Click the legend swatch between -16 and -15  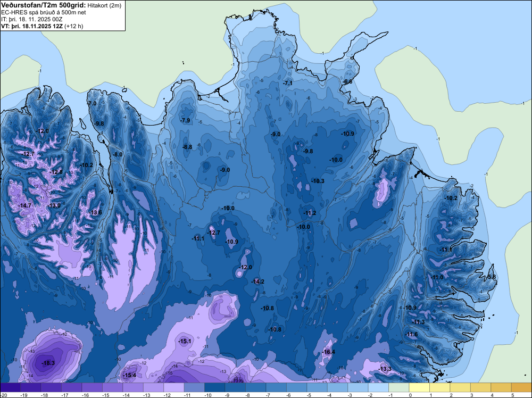point(92,387)
